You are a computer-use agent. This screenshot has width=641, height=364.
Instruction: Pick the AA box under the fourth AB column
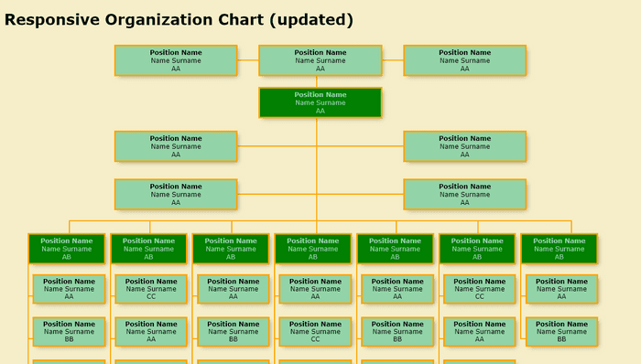(316, 289)
